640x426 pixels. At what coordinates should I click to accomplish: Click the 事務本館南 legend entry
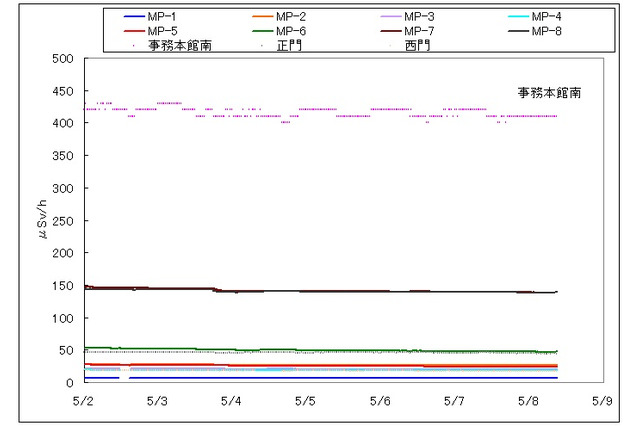(x=180, y=45)
